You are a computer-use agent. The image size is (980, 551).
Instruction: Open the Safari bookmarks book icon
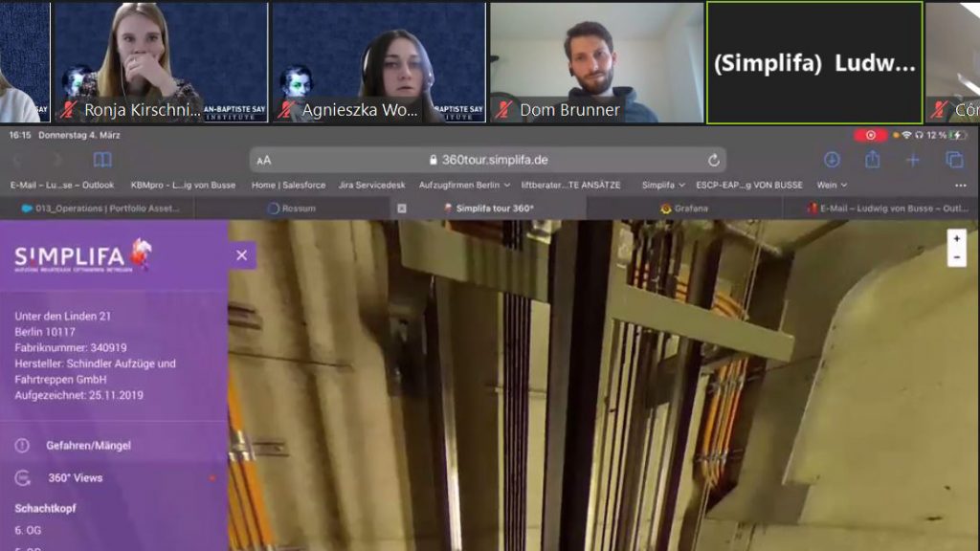(x=102, y=160)
